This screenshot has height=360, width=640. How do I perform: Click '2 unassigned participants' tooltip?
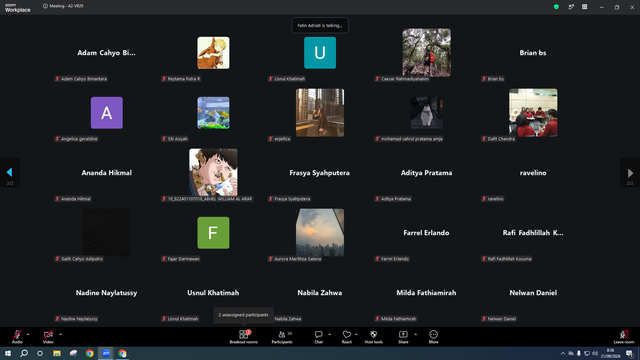[x=244, y=315]
